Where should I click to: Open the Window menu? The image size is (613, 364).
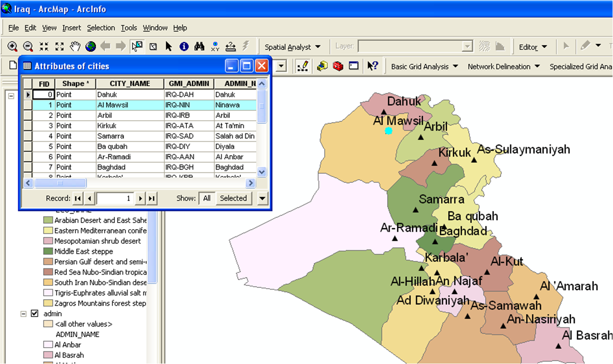[155, 28]
